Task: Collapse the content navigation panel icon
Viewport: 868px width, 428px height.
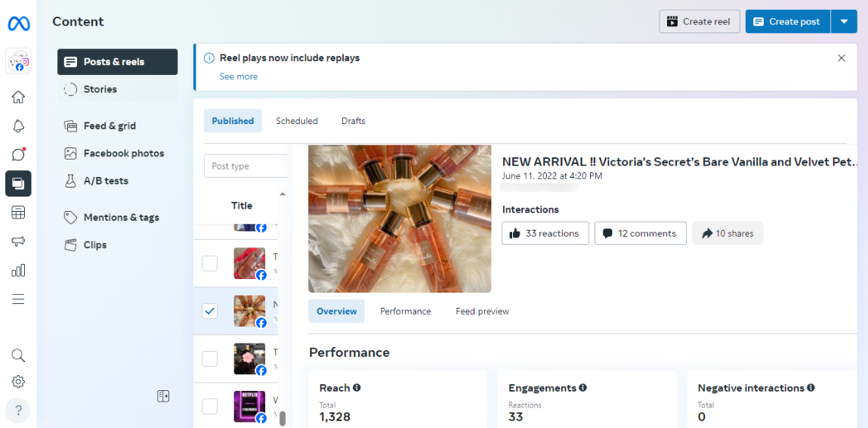Action: pos(162,395)
